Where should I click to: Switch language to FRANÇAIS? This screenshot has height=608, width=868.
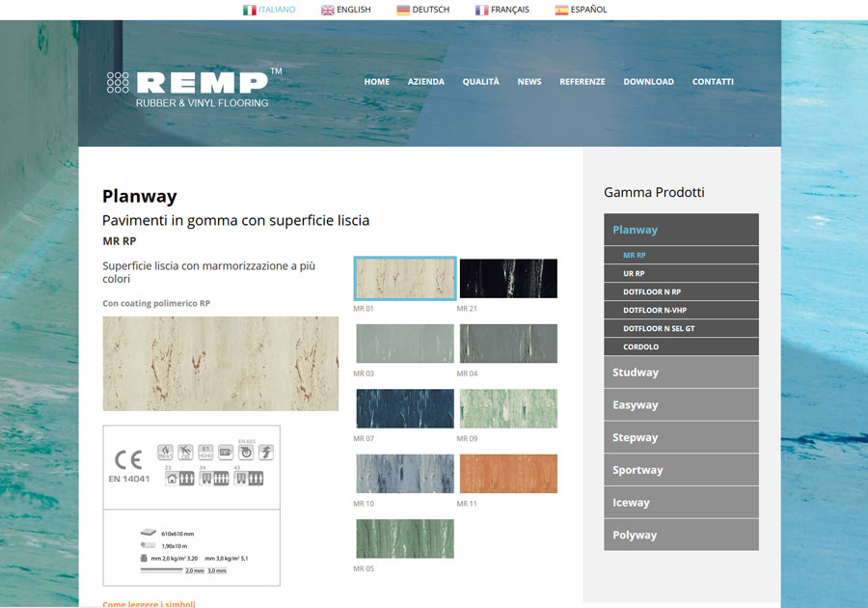[510, 10]
